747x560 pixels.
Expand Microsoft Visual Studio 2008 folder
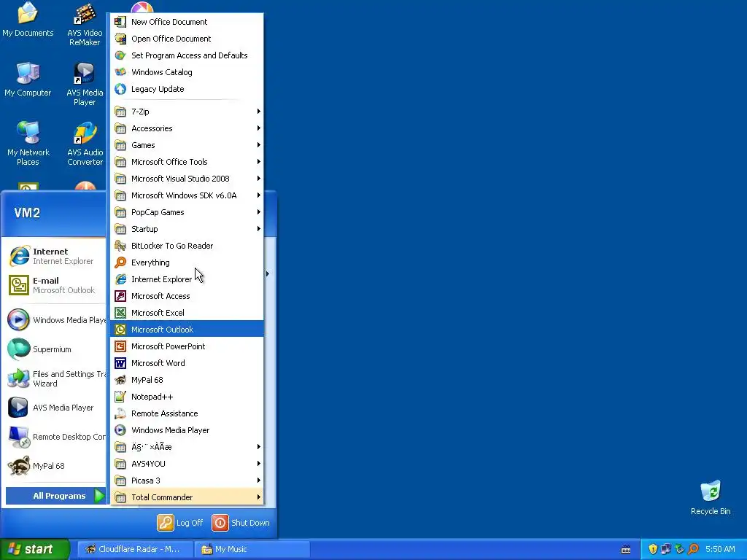187,178
